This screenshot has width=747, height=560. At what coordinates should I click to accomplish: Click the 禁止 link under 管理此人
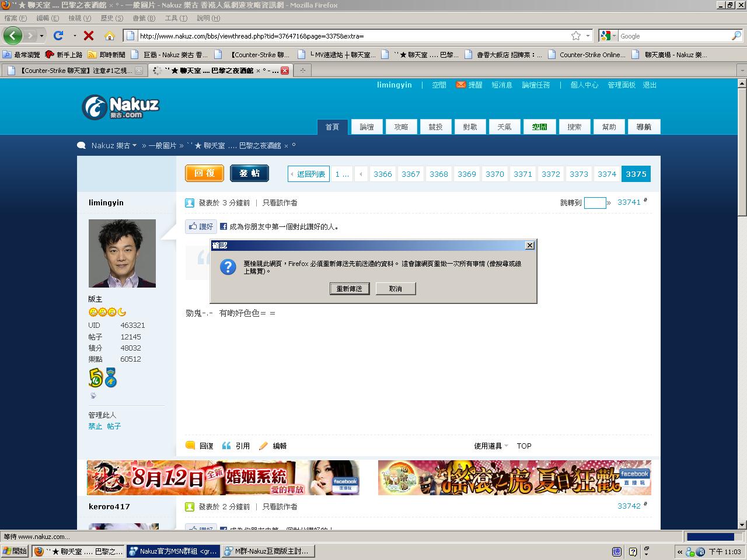95,426
